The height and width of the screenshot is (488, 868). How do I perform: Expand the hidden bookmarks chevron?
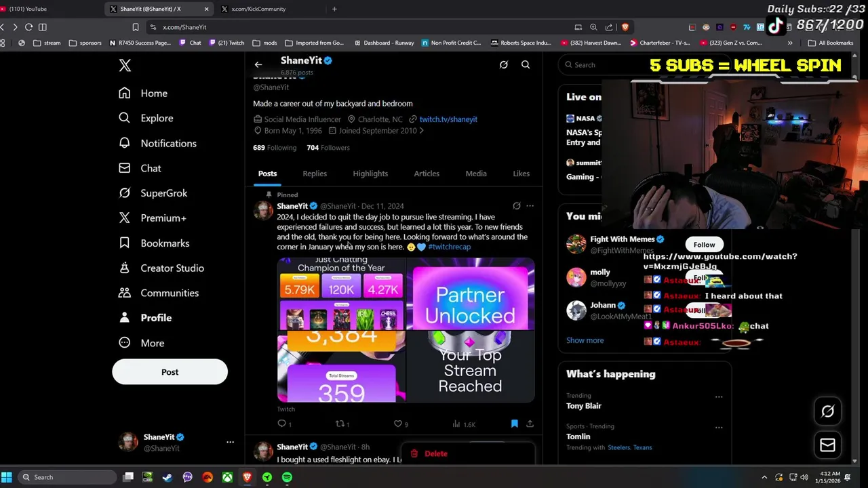(790, 43)
